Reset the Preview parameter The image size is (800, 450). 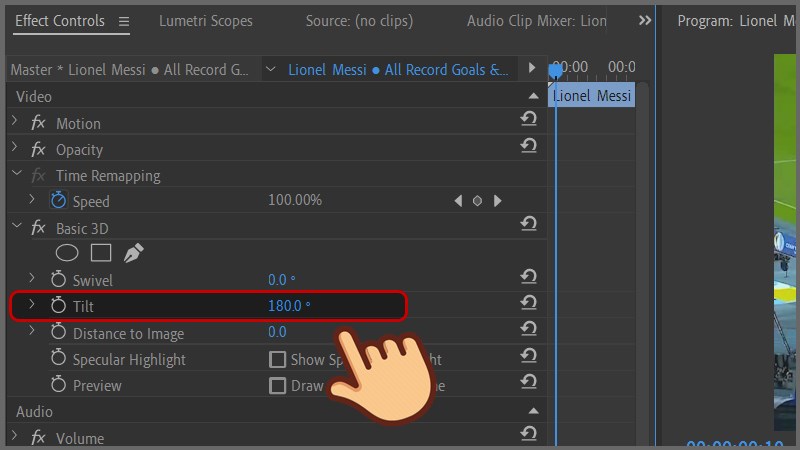[x=529, y=382]
